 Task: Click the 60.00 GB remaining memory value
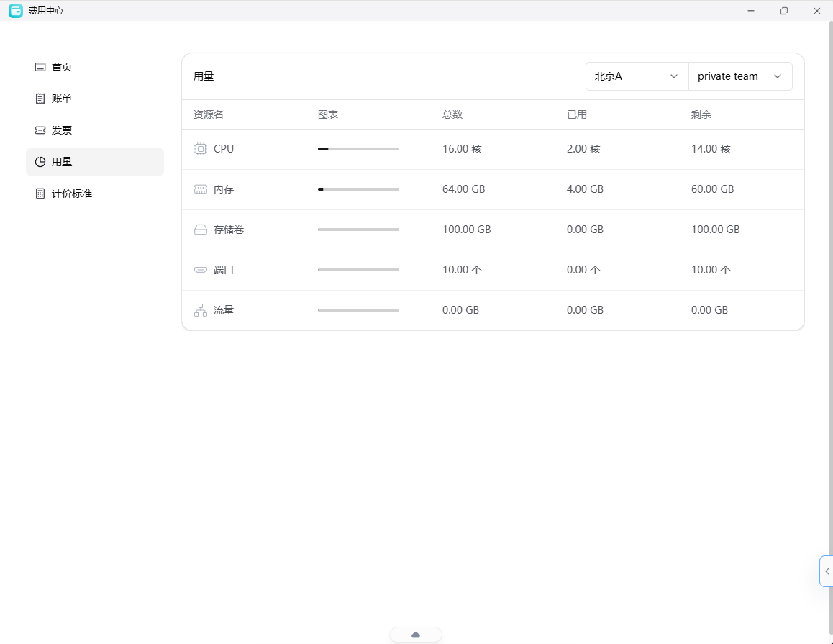click(x=712, y=189)
